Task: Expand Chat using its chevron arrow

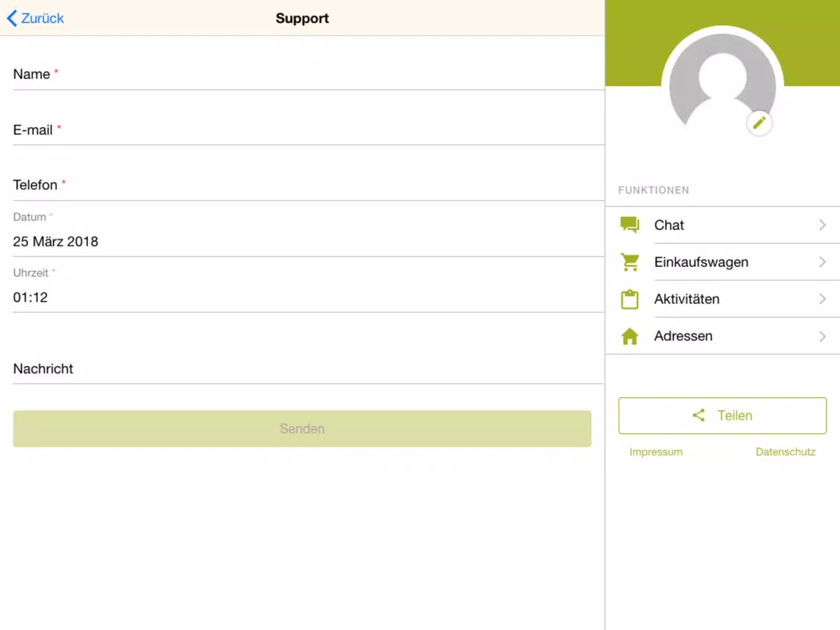Action: [822, 225]
